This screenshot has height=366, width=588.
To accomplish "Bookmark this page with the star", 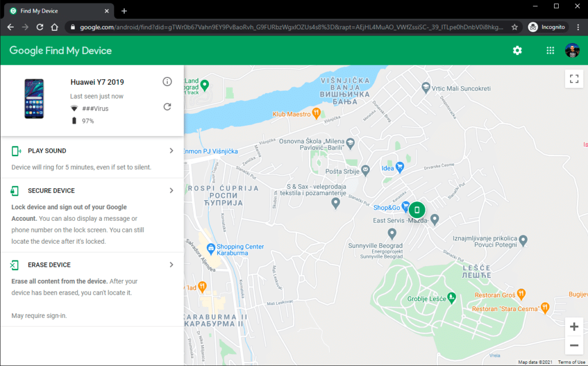I will pos(514,27).
